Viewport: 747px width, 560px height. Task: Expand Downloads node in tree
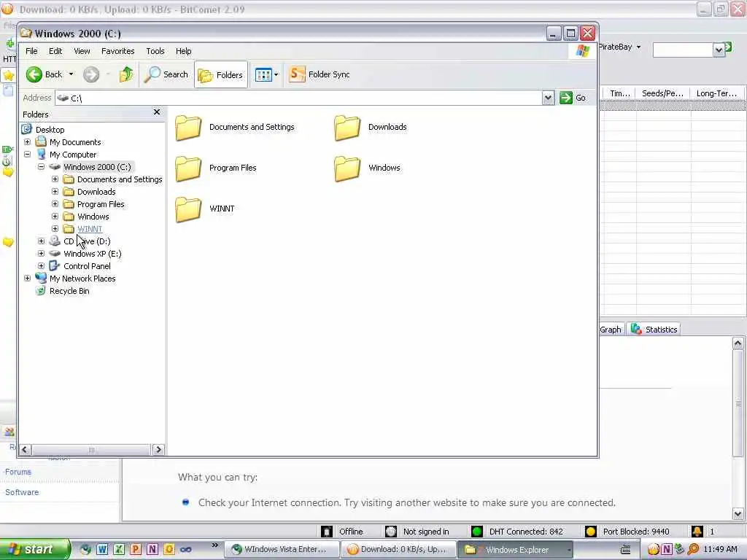pos(55,192)
